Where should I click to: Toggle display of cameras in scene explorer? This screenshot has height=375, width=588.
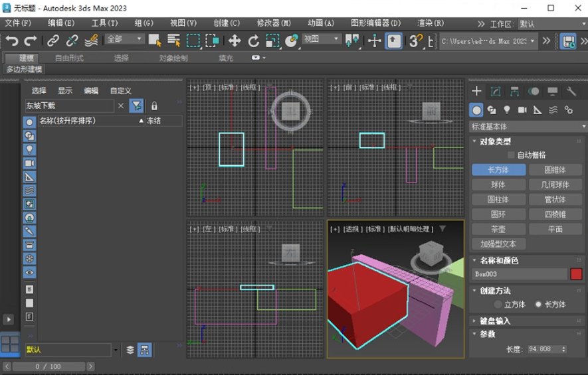tap(29, 163)
